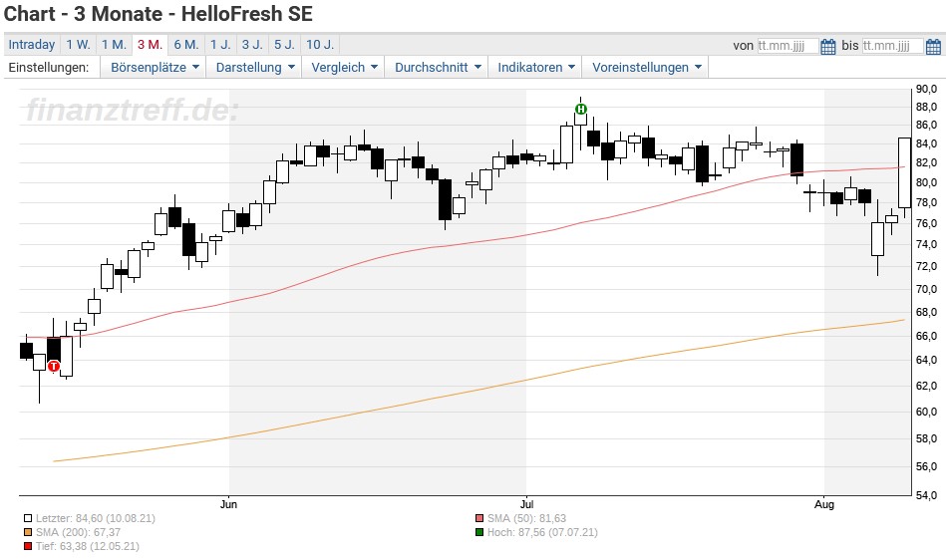The image size is (946, 560).
Task: Expand the Voreinstellungen dropdown
Action: (646, 68)
